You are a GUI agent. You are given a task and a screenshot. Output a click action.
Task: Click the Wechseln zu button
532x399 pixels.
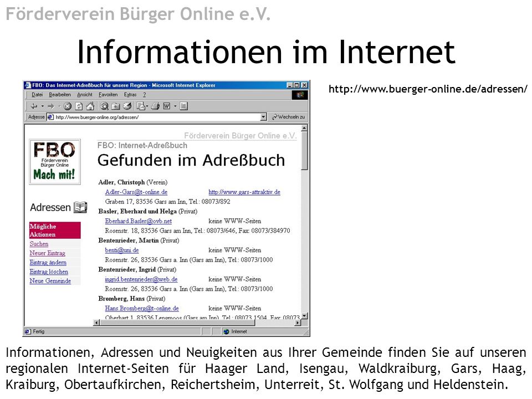coord(288,117)
